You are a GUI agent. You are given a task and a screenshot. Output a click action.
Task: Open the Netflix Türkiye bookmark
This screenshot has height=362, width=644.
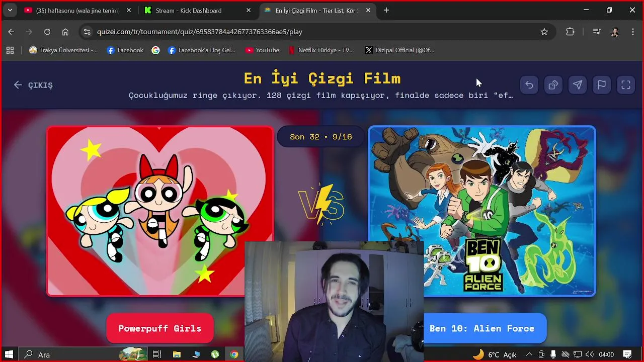point(321,50)
